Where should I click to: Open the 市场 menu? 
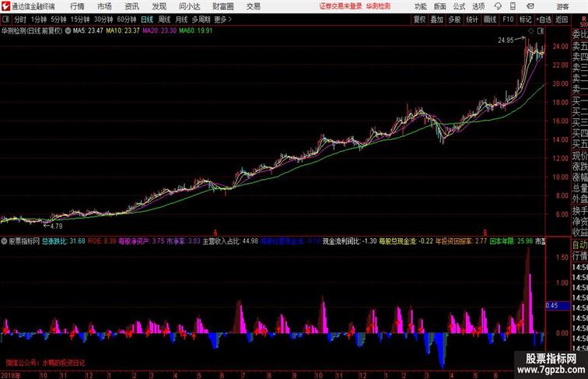[105, 6]
